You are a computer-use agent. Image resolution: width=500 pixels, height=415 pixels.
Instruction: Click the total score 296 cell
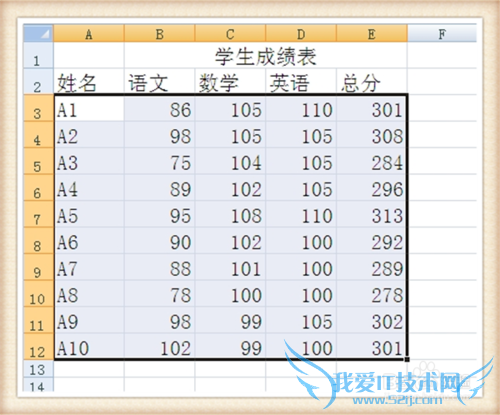pos(372,187)
